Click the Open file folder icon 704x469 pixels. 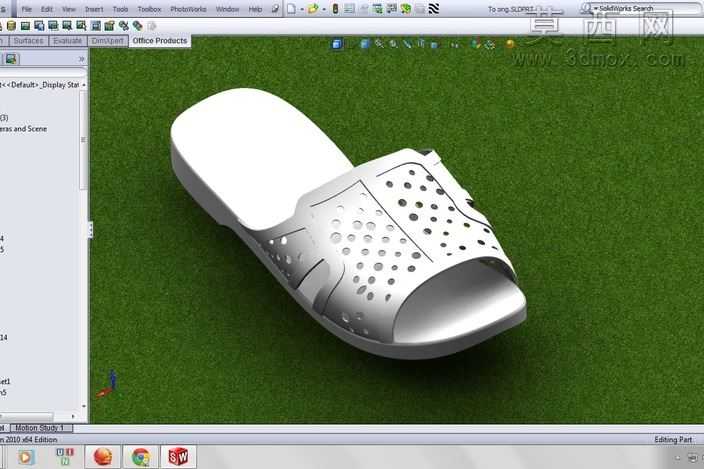[313, 9]
